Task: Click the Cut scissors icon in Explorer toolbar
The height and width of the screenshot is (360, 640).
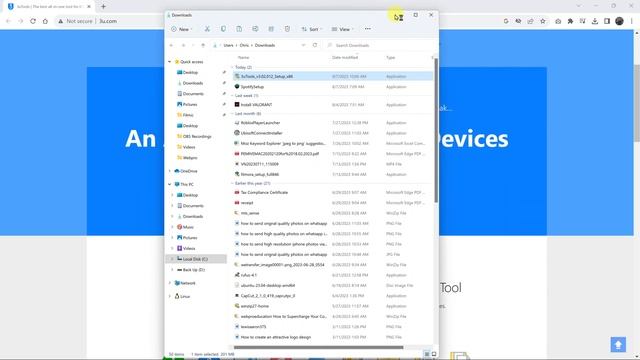Action: [207, 29]
